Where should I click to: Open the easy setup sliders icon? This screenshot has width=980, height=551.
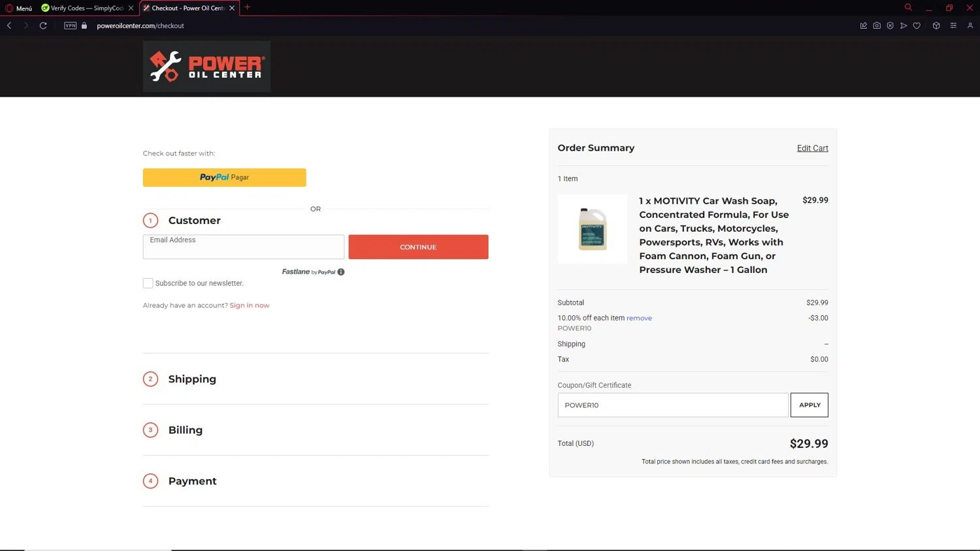pos(953,25)
